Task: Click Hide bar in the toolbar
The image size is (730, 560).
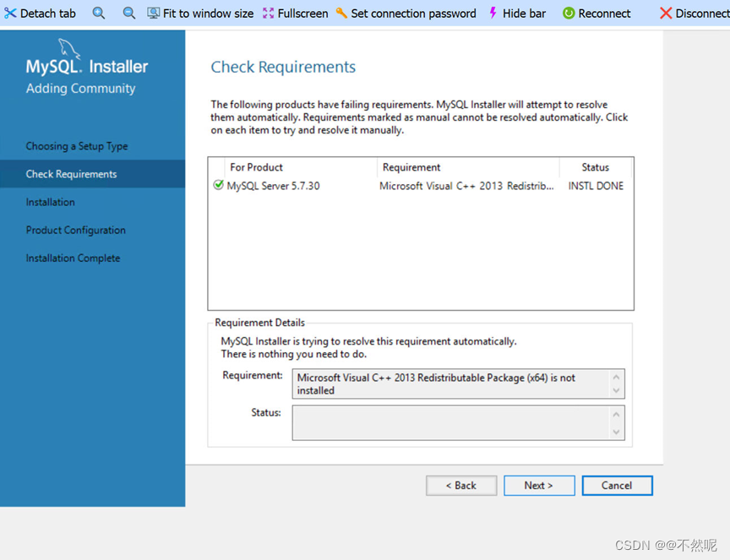Action: (x=517, y=14)
